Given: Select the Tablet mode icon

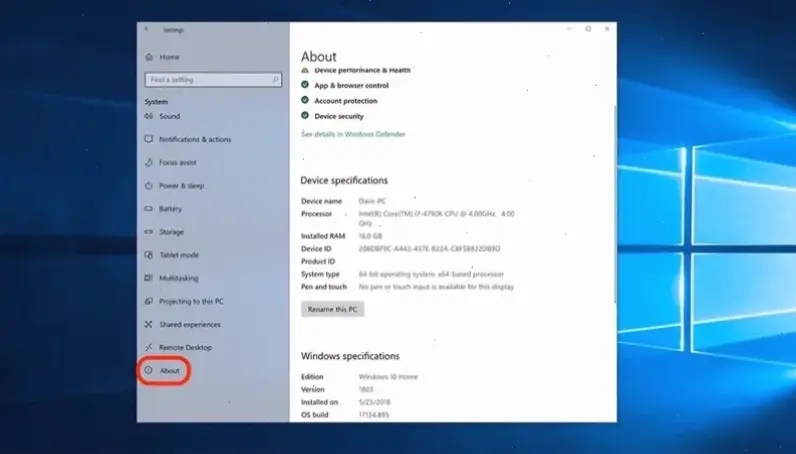Looking at the screenshot, I should pyautogui.click(x=148, y=255).
